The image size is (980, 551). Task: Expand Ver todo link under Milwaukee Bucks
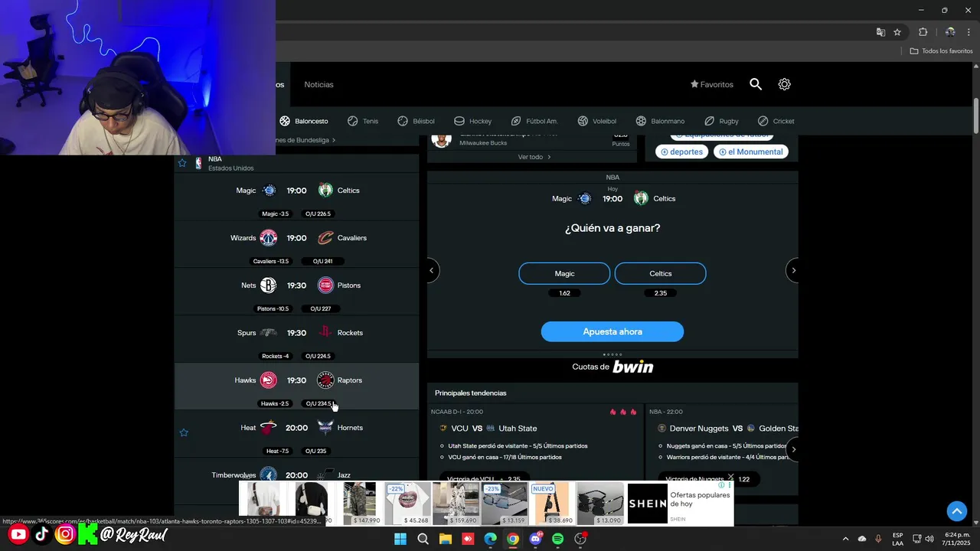534,157
